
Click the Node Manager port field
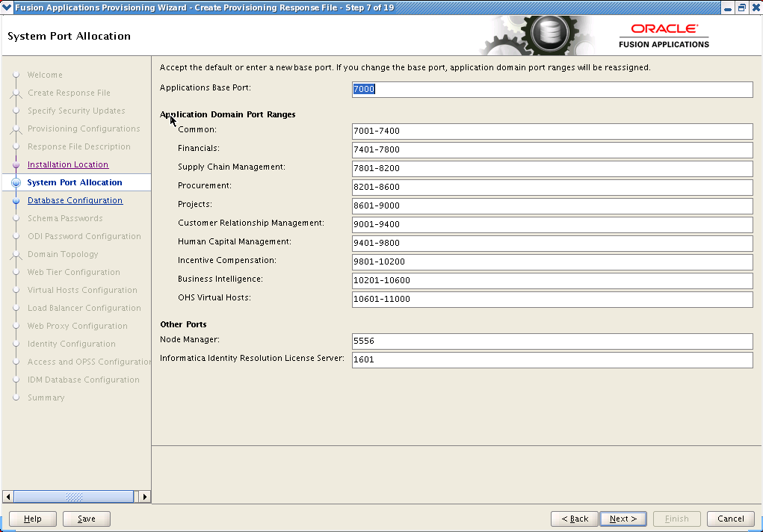click(x=552, y=341)
